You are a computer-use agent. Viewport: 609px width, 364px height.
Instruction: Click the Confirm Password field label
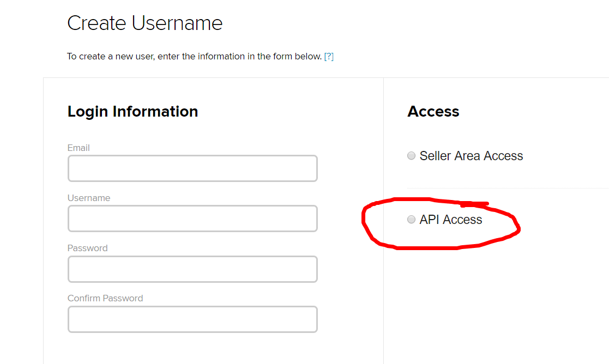tap(105, 298)
